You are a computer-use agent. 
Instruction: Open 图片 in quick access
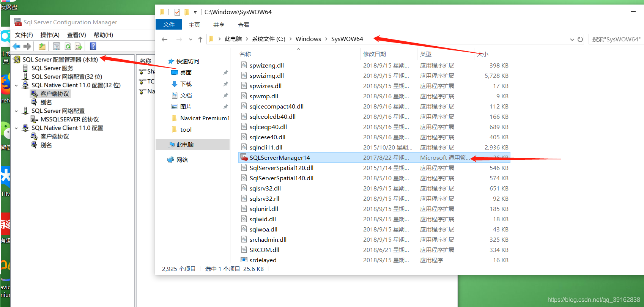(186, 107)
